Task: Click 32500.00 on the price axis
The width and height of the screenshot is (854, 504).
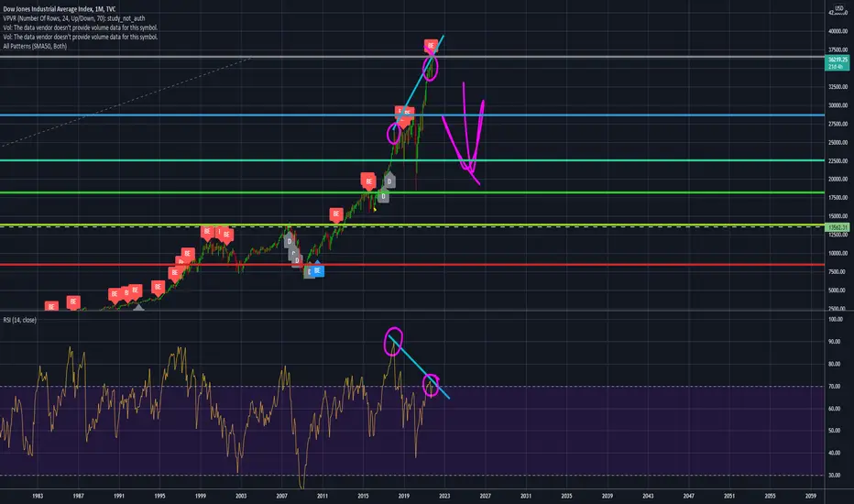Action: pyautogui.click(x=838, y=87)
